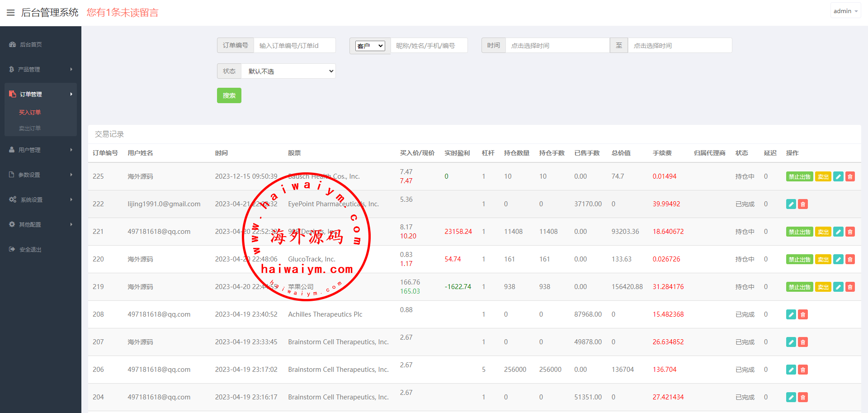
Task: Open the 客户 type dropdown
Action: [x=370, y=46]
